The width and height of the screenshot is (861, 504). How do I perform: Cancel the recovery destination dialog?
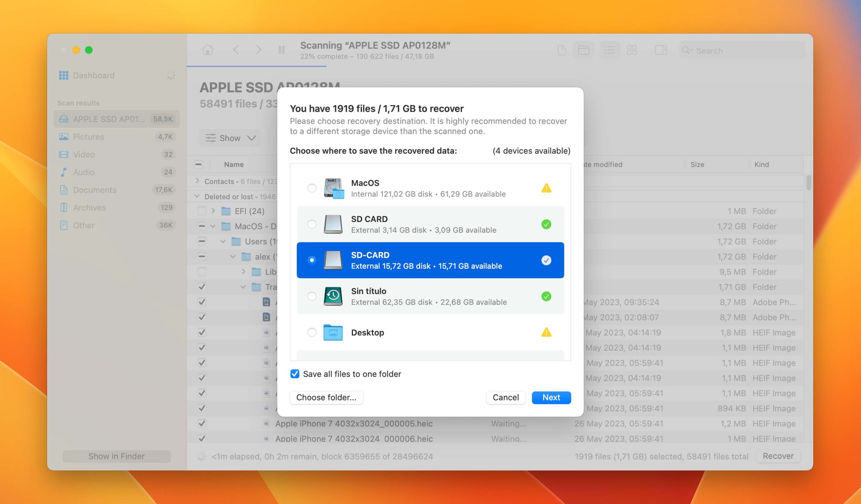[506, 397]
